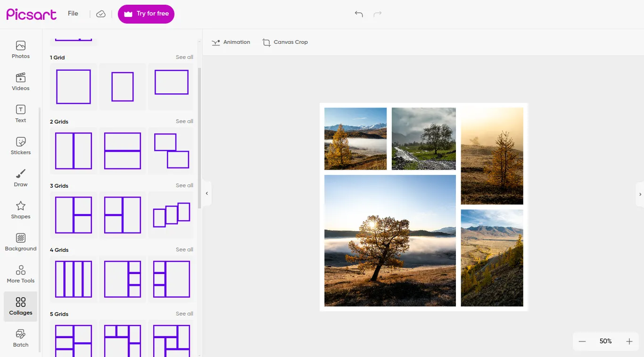Click the cloud save icon

101,14
